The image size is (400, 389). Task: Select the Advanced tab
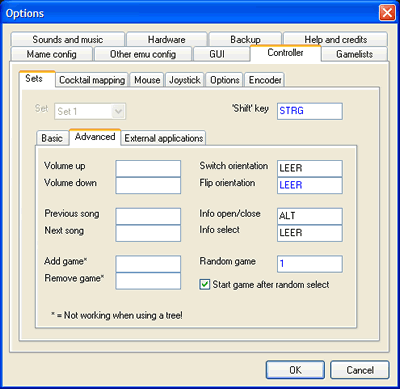pyautogui.click(x=95, y=137)
